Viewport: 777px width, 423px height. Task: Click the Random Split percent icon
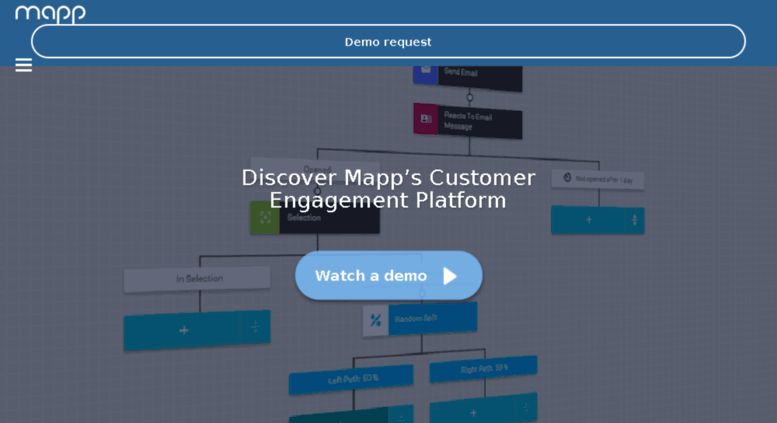375,320
